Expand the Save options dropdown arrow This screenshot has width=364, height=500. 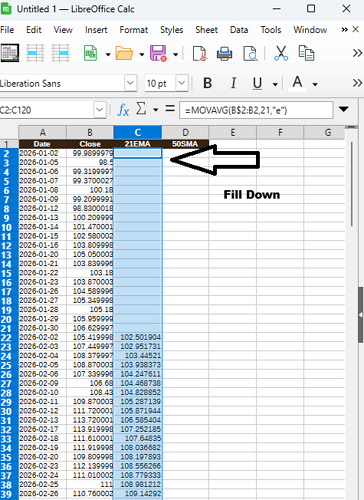coord(175,54)
